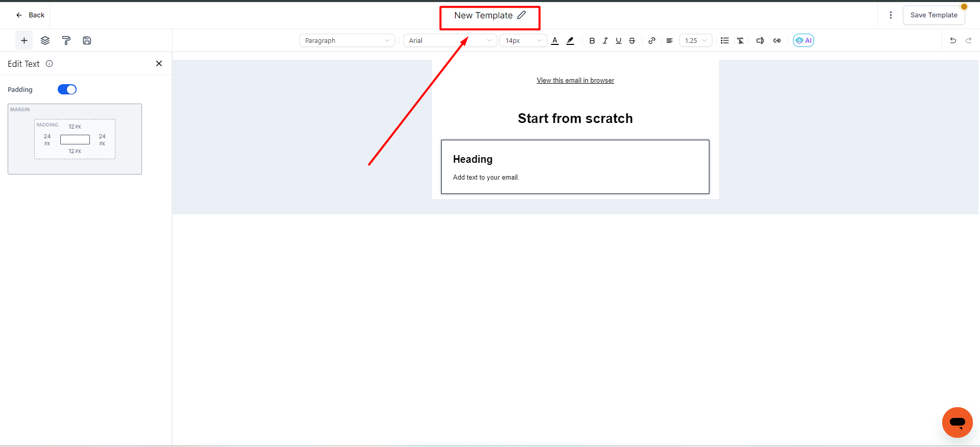980x447 pixels.
Task: Expand the Paragraph style dropdown
Action: [347, 41]
